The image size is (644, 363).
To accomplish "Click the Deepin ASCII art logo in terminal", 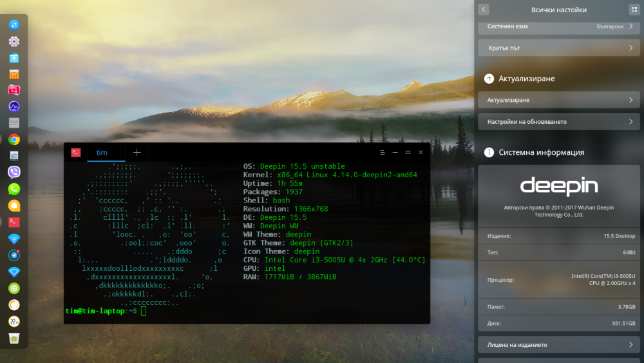I will (x=150, y=235).
